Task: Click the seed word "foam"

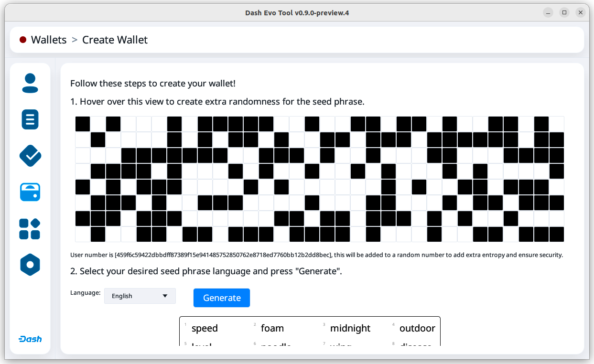Action: click(272, 328)
